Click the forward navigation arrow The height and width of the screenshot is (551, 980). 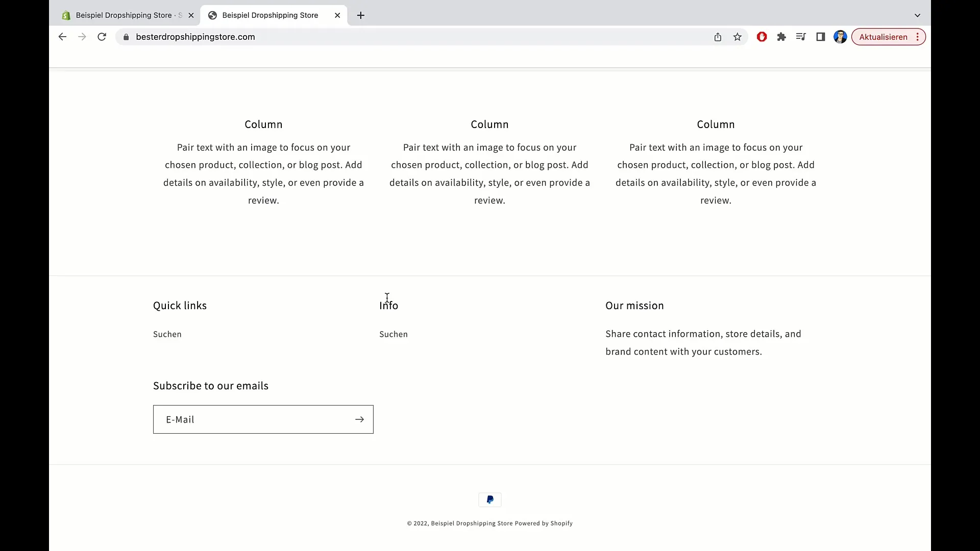click(x=82, y=37)
